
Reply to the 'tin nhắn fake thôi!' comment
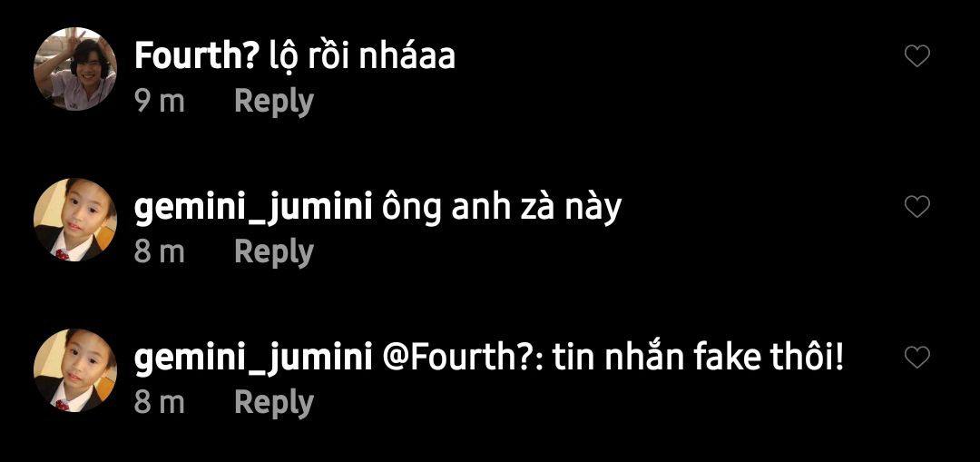[274, 403]
